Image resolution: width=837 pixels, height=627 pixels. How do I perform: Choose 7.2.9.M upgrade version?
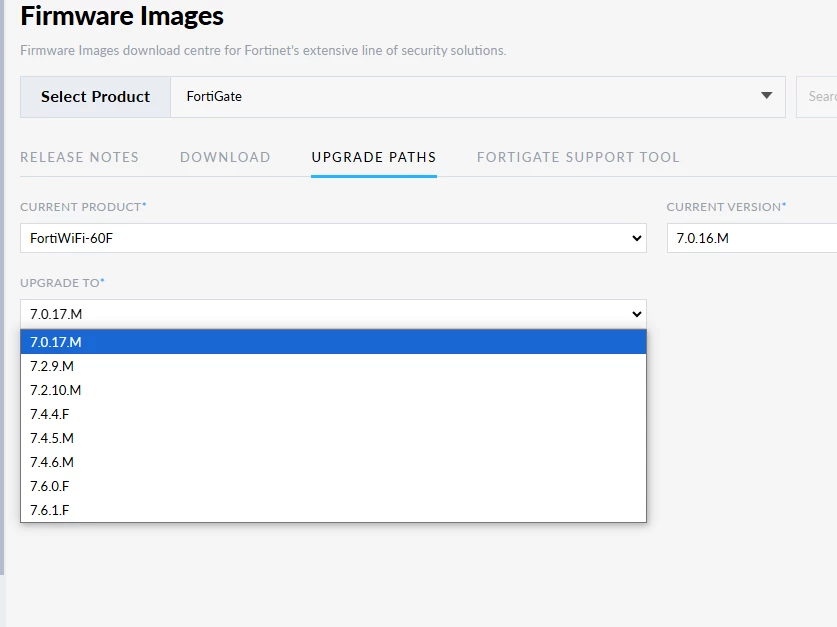[x=333, y=366]
